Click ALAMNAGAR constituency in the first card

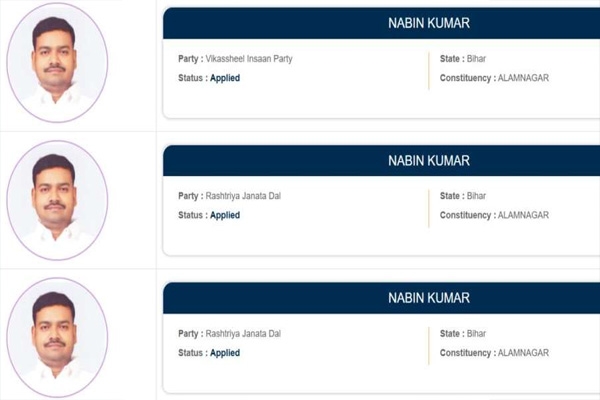coord(522,78)
